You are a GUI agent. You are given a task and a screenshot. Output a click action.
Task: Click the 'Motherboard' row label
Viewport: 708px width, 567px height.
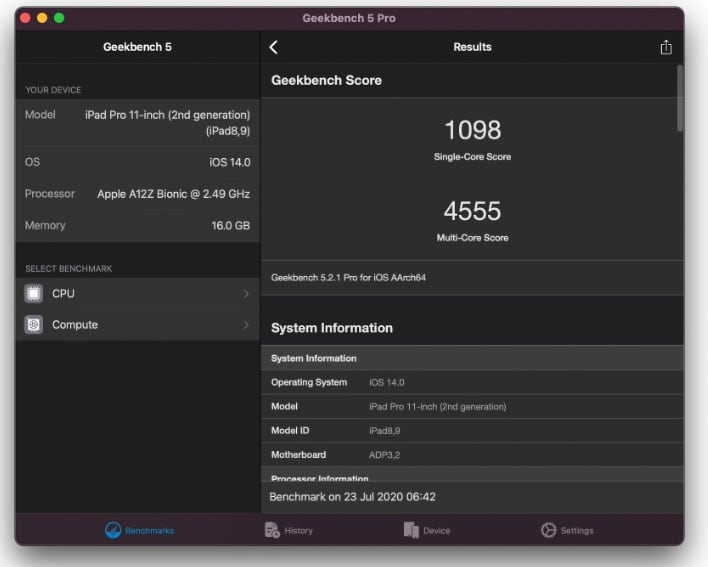coord(298,455)
